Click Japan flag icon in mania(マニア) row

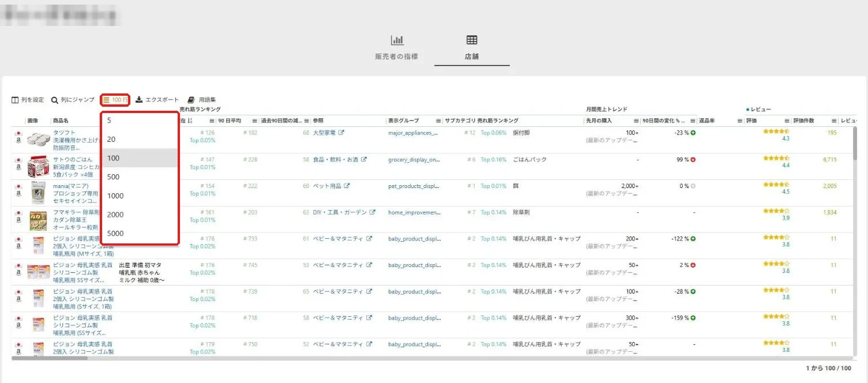click(18, 186)
